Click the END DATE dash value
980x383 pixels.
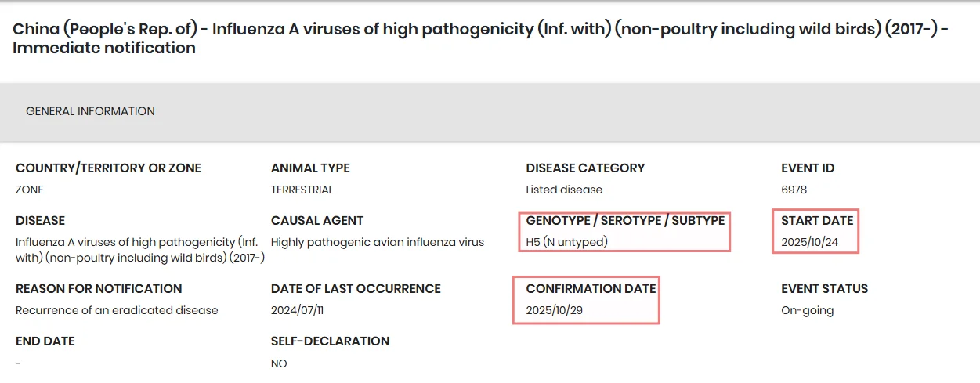click(18, 363)
